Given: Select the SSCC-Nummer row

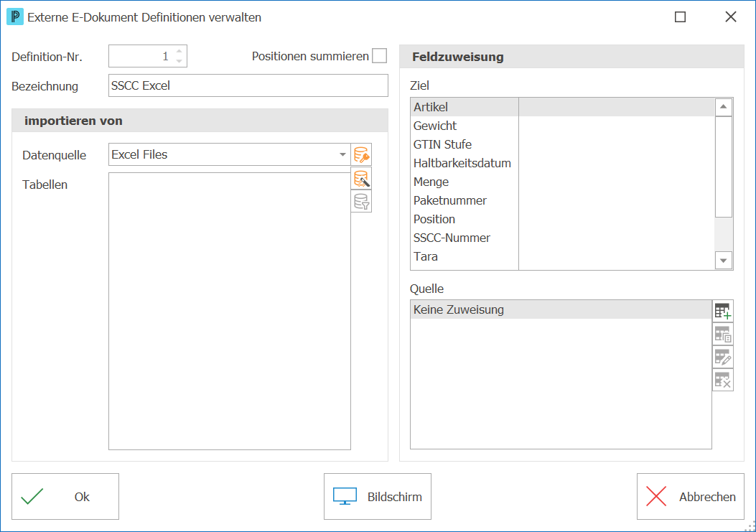Looking at the screenshot, I should click(x=562, y=238).
